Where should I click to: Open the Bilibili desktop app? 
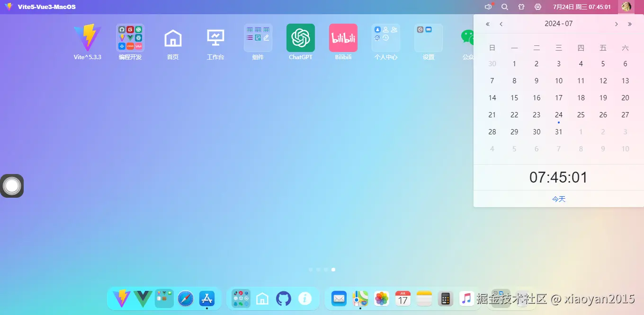[343, 37]
